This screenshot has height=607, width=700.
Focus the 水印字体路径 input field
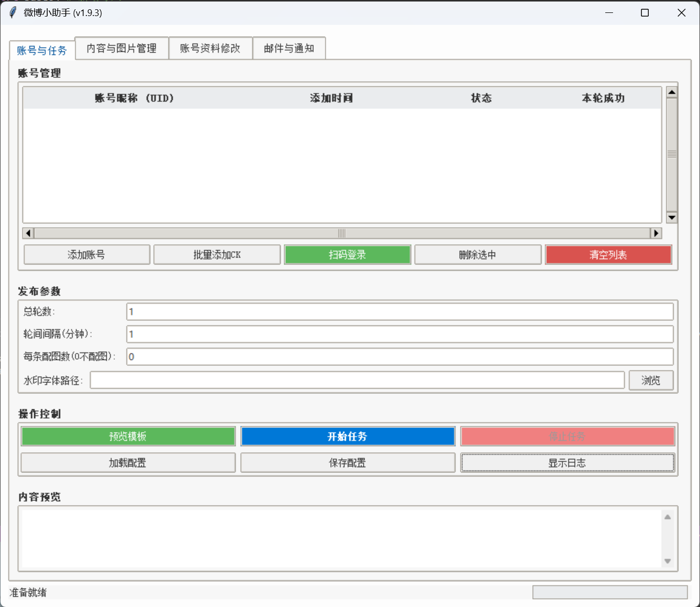click(x=357, y=380)
